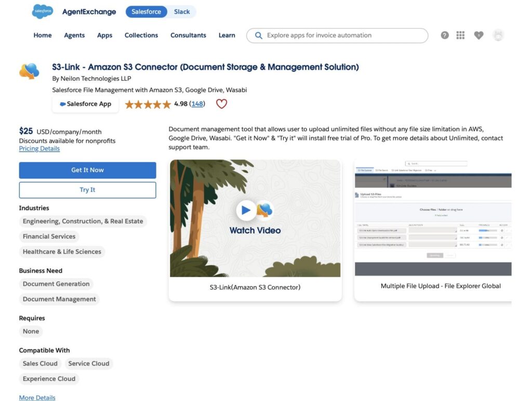Open the Learn menu
The image size is (532, 401).
[227, 35]
